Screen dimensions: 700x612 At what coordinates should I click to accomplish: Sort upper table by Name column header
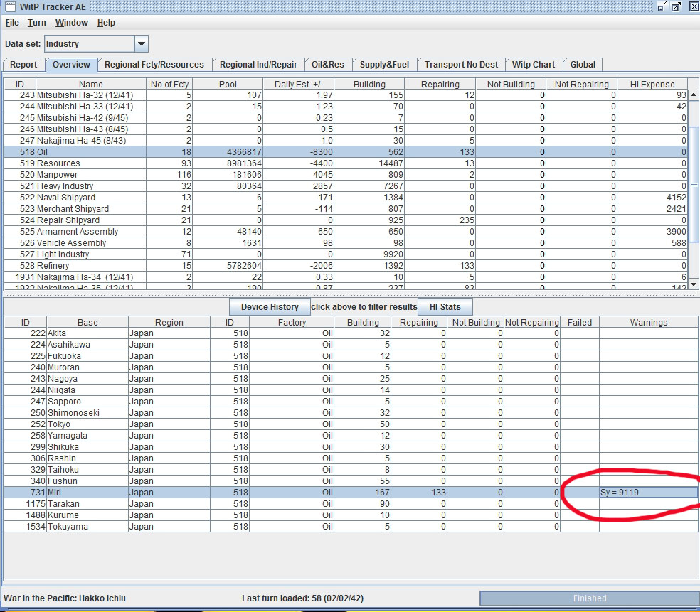point(90,84)
